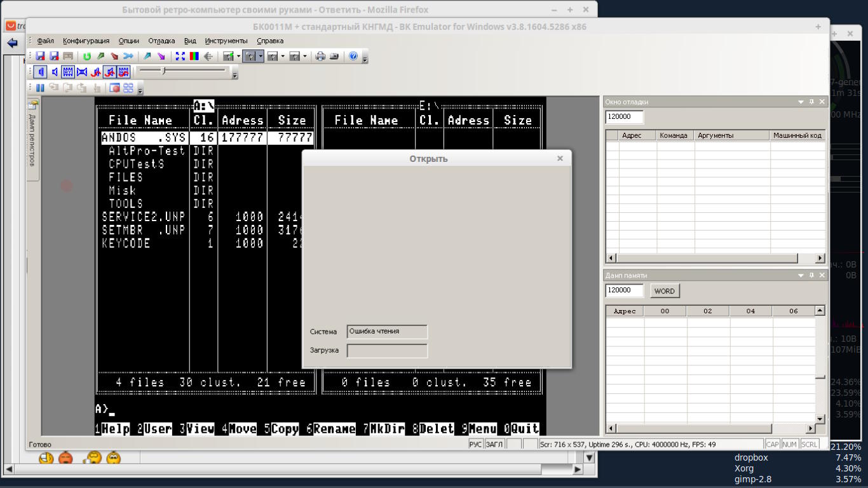
Task: Open debug window panel options arrow
Action: tap(801, 102)
